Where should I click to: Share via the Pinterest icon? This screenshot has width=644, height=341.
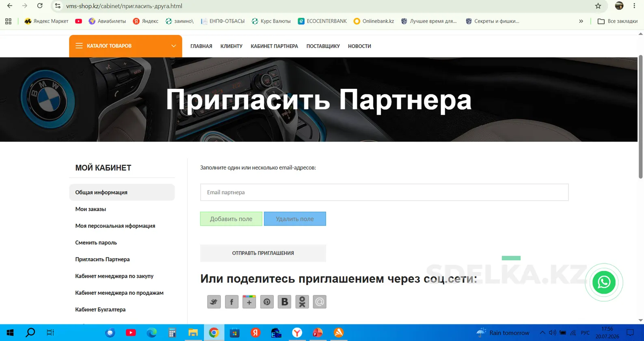click(x=267, y=302)
